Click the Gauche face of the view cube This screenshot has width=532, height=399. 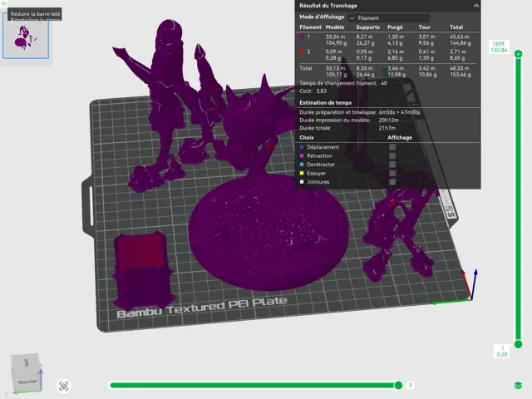pos(27,382)
